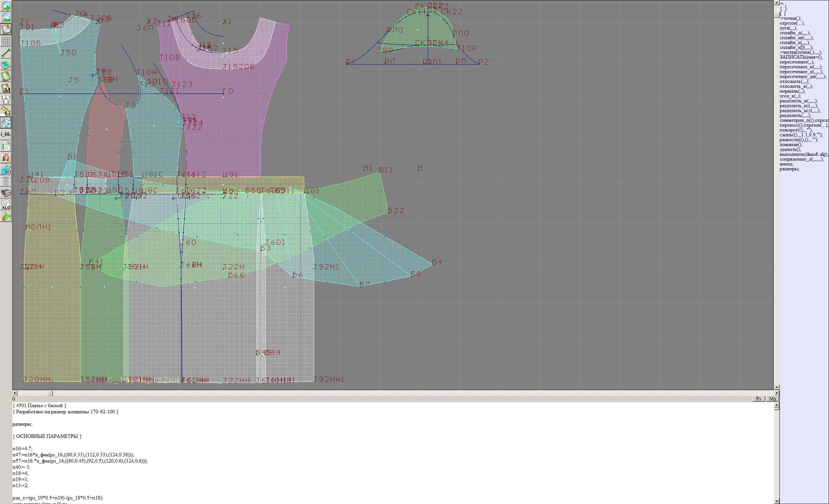Select 'размеры;' in operator list
The width and height of the screenshot is (829, 504).
[x=789, y=169]
